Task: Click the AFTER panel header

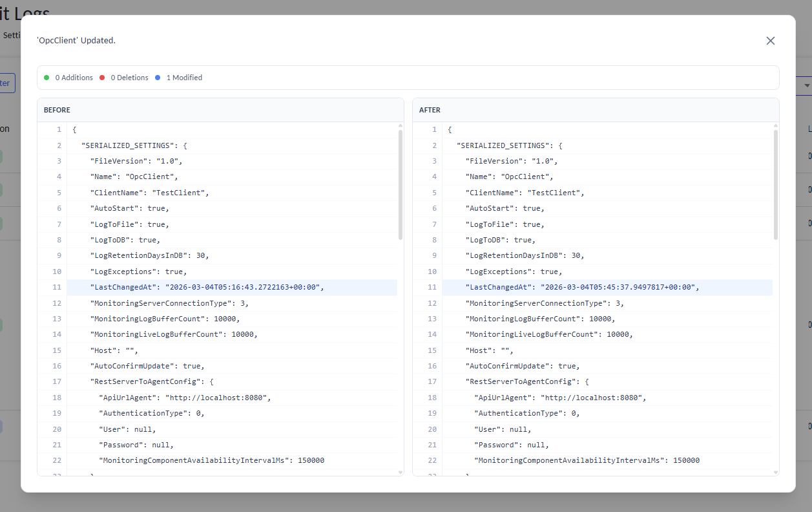Action: point(430,110)
